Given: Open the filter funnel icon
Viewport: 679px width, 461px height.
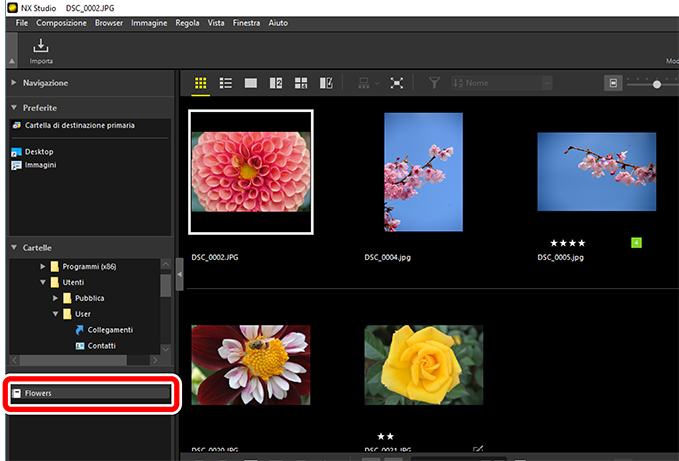Looking at the screenshot, I should click(434, 83).
